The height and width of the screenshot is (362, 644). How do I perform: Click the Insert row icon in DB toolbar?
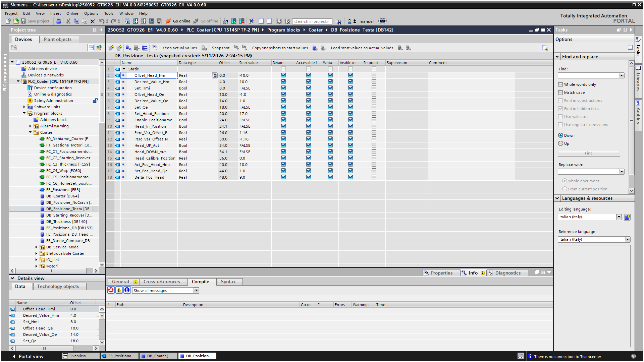[111, 48]
